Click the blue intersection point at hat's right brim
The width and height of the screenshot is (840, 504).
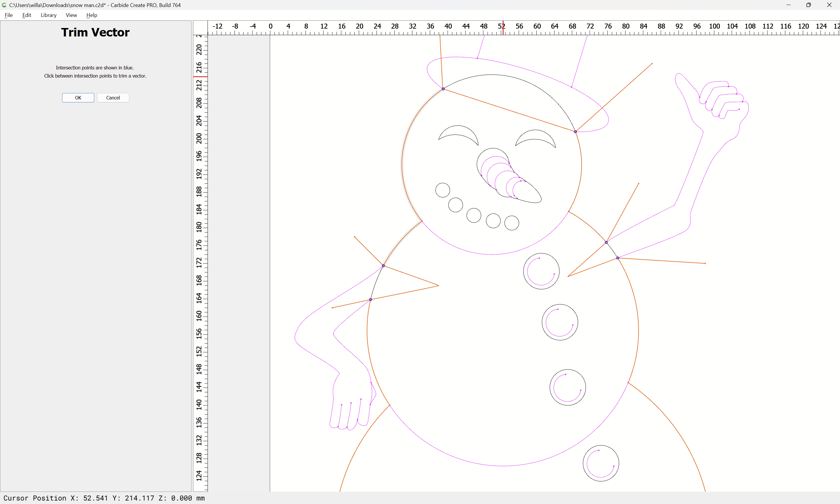point(575,132)
